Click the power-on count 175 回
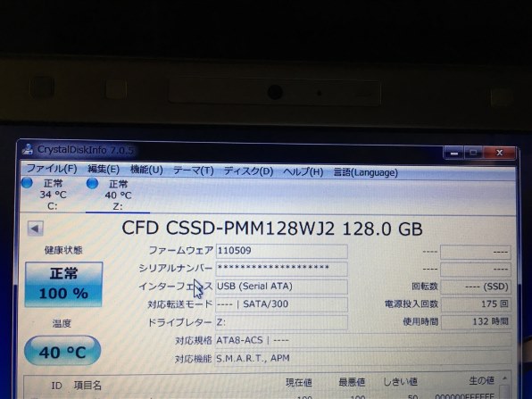The height and width of the screenshot is (399, 532). [476, 304]
